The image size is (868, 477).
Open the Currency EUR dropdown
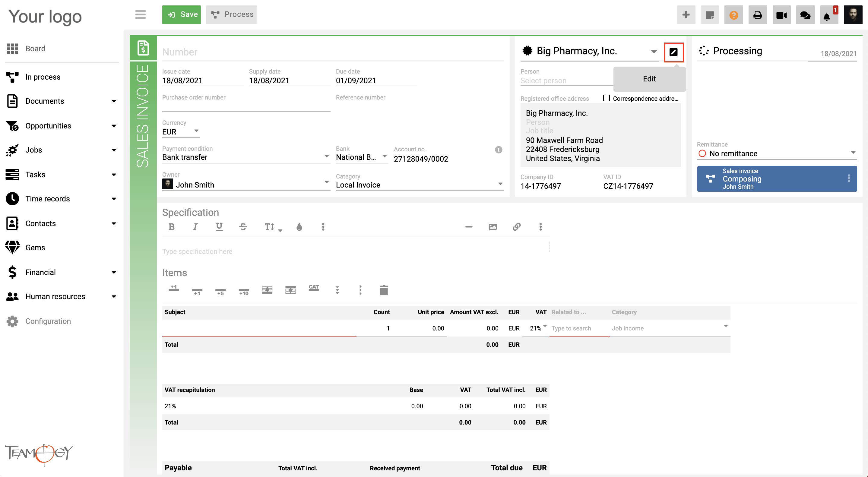[x=181, y=132]
